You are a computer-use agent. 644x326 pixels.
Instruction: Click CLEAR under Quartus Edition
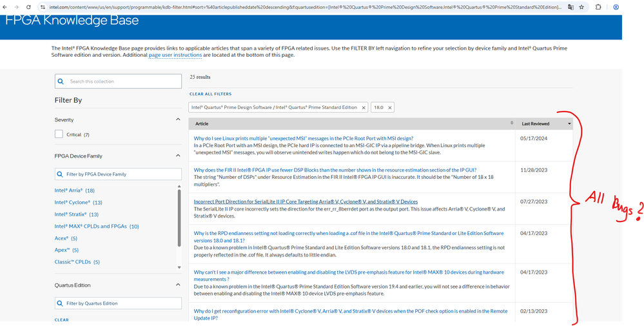[62, 320]
